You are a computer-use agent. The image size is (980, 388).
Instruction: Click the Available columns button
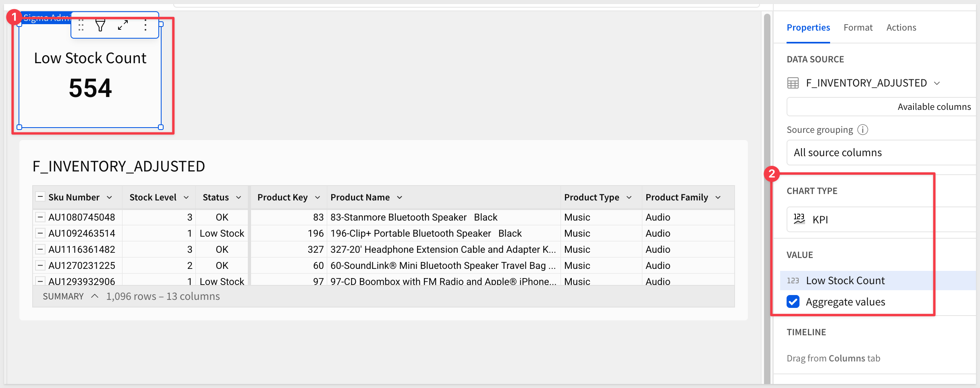point(934,107)
